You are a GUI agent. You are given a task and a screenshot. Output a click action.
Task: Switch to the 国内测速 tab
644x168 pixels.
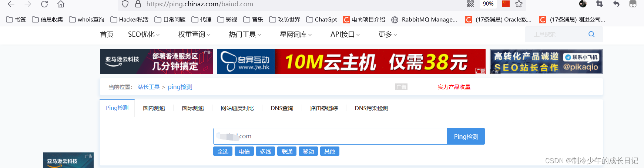click(x=154, y=108)
